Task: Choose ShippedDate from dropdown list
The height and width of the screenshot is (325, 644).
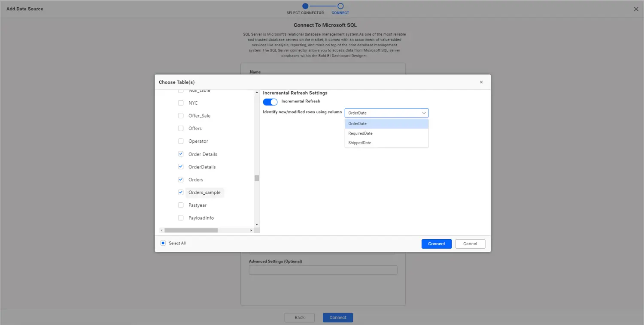Action: click(360, 143)
